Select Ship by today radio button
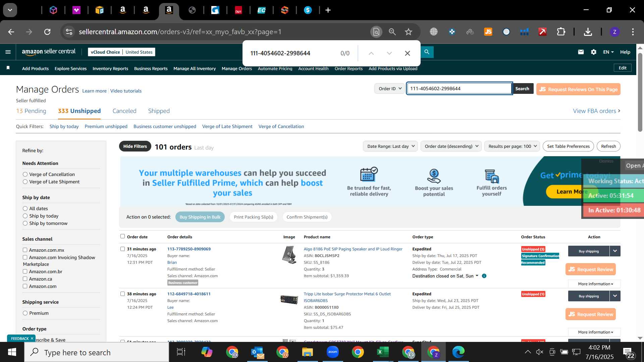The image size is (644, 362). [x=25, y=216]
